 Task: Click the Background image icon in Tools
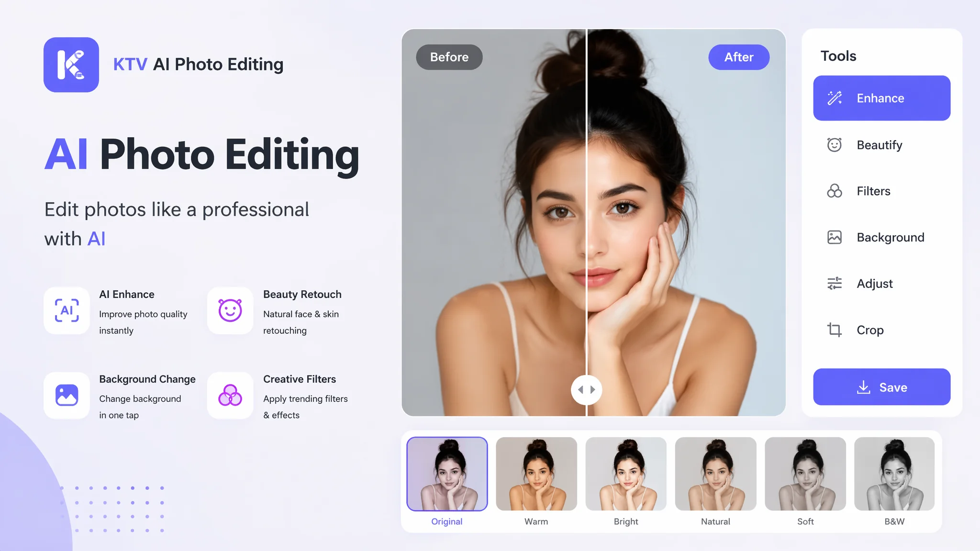pyautogui.click(x=835, y=237)
